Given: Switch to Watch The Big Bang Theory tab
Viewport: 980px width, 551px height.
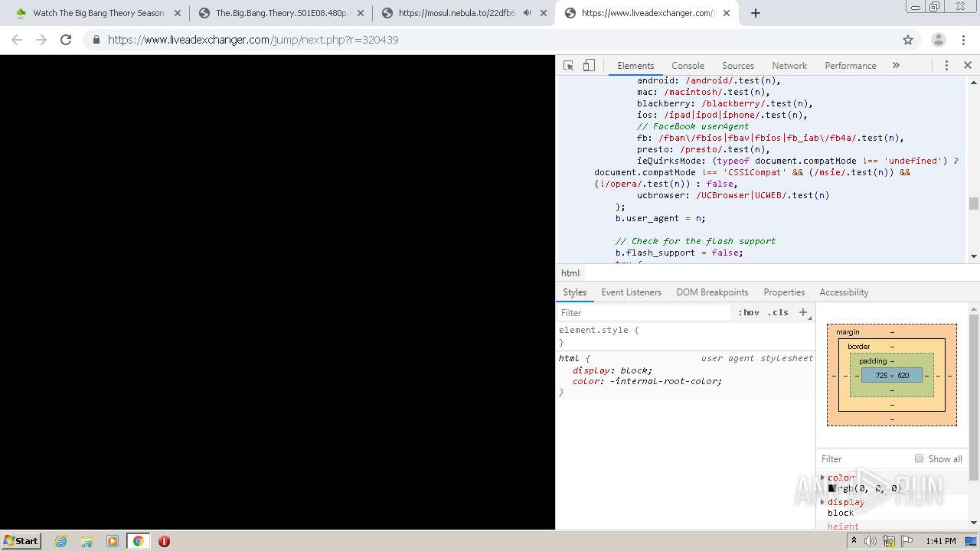Looking at the screenshot, I should click(x=98, y=13).
